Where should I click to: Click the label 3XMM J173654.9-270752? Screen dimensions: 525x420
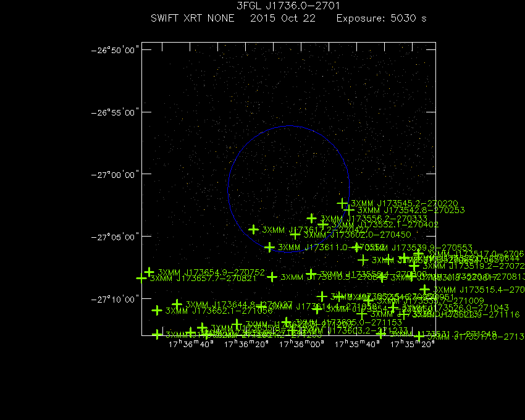tap(211, 272)
